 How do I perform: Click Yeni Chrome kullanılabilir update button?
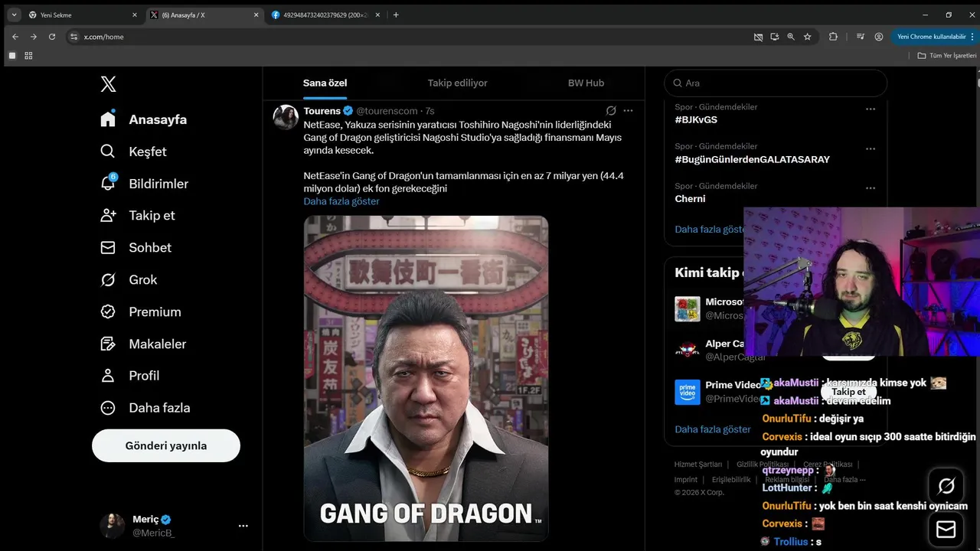[x=931, y=36]
